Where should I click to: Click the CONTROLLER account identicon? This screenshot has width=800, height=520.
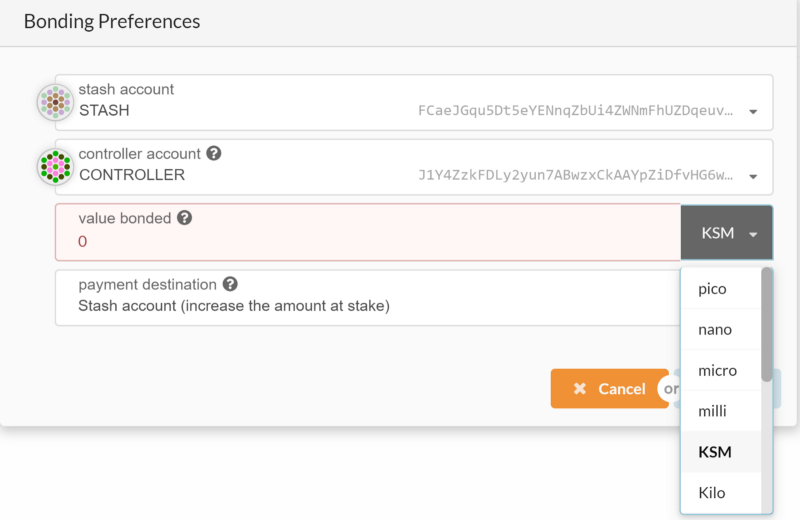[x=56, y=167]
